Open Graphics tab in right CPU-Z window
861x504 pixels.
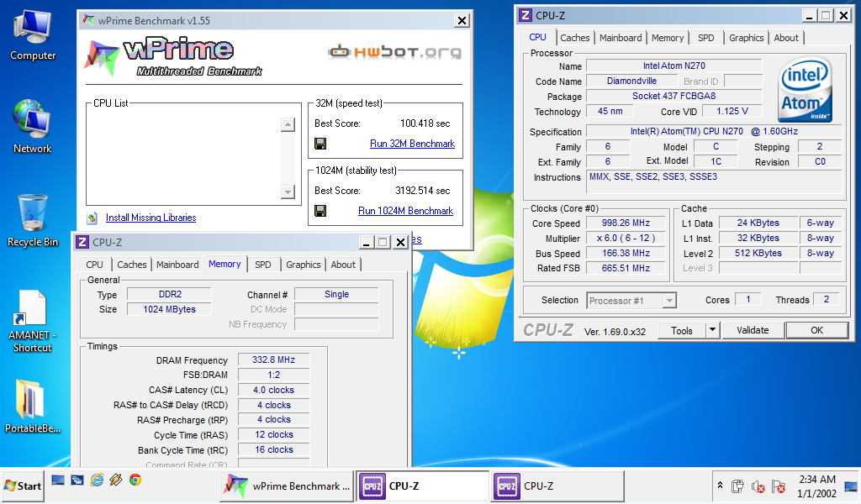[x=747, y=38]
